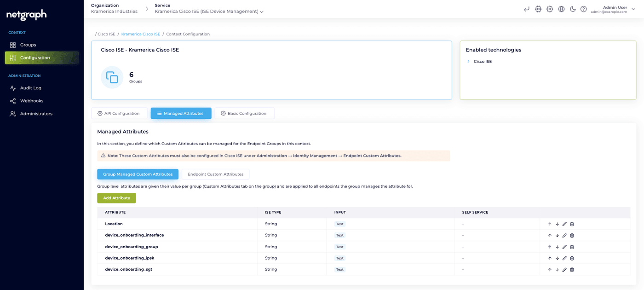Move Location attribute up
Image resolution: width=644 pixels, height=290 pixels.
pyautogui.click(x=550, y=224)
